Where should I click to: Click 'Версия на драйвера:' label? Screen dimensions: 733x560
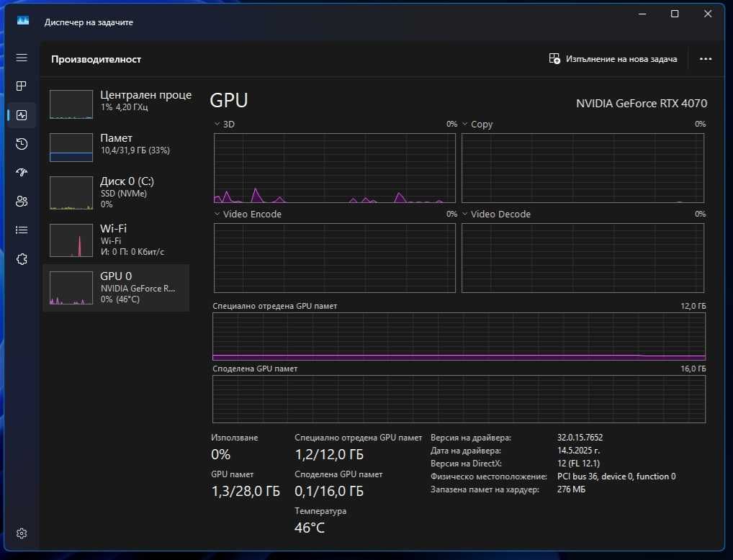[x=471, y=438]
